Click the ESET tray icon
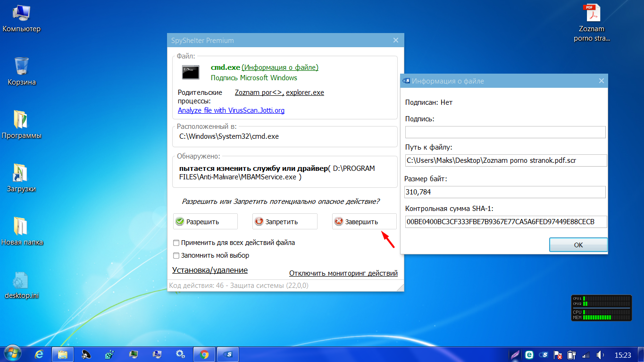644x362 pixels. pyautogui.click(x=529, y=354)
